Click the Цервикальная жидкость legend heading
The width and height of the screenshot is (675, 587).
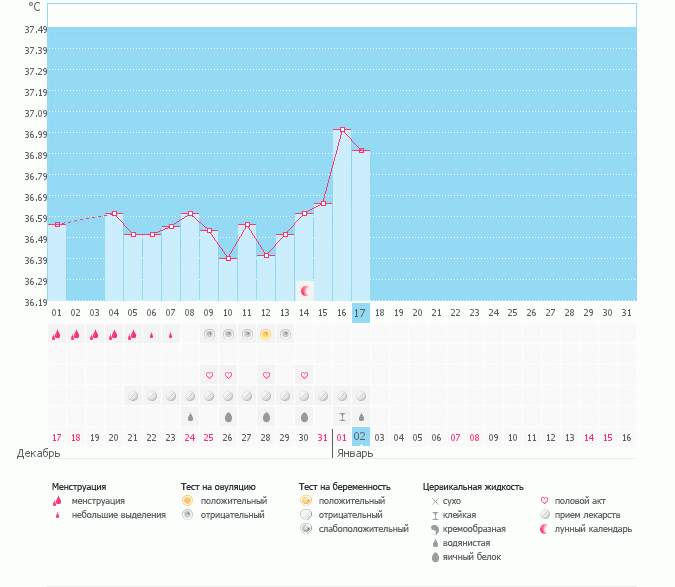pos(473,487)
